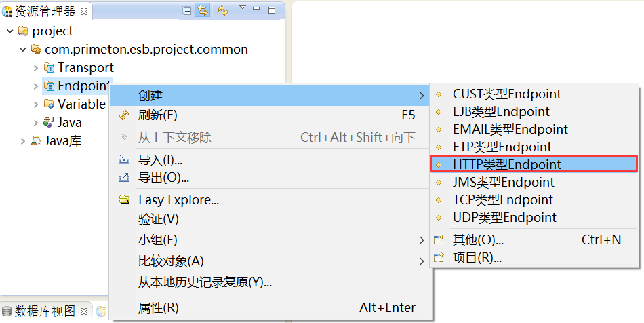Screen dimensions: 644x323
Task: Click the Java库 library icon
Action: [37, 141]
